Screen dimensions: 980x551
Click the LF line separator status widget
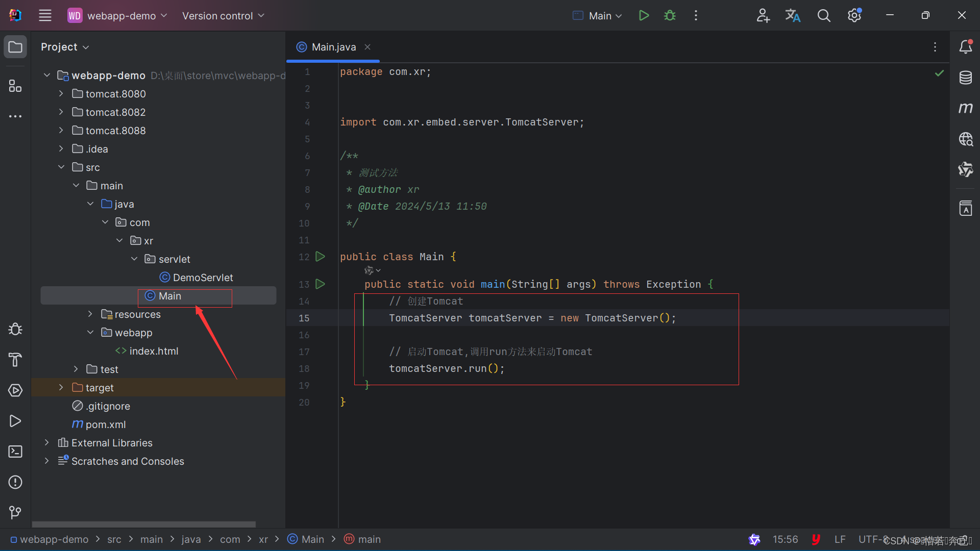pyautogui.click(x=840, y=539)
